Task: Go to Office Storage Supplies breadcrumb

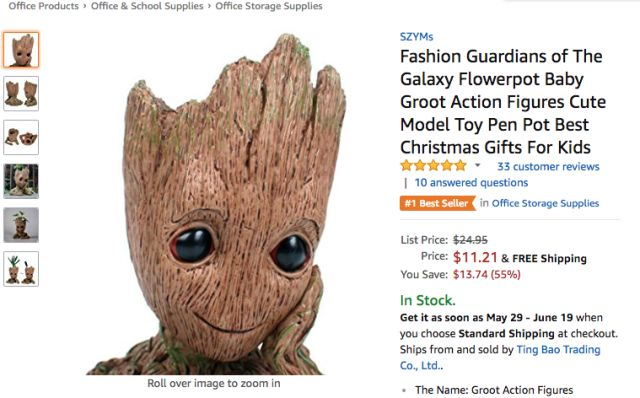Action: pos(269,6)
